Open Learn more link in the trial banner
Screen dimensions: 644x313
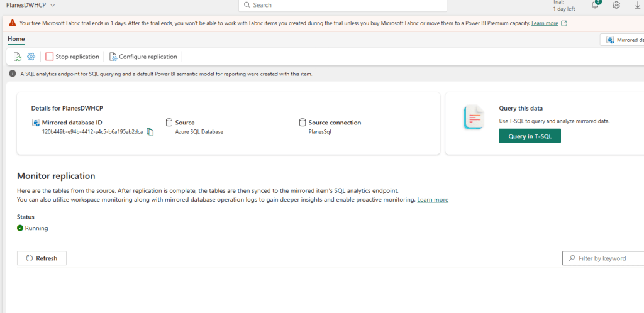545,23
